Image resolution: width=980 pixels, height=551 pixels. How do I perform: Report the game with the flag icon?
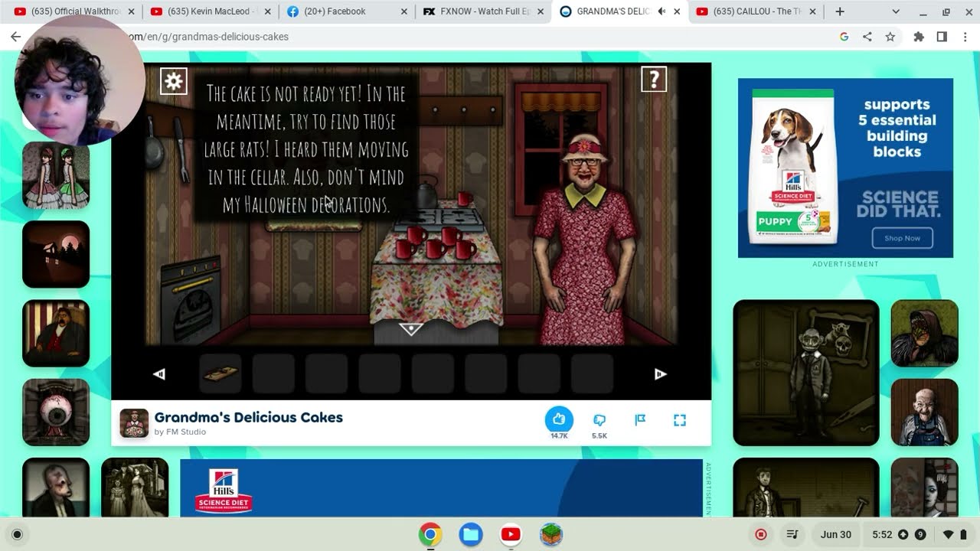(x=640, y=419)
